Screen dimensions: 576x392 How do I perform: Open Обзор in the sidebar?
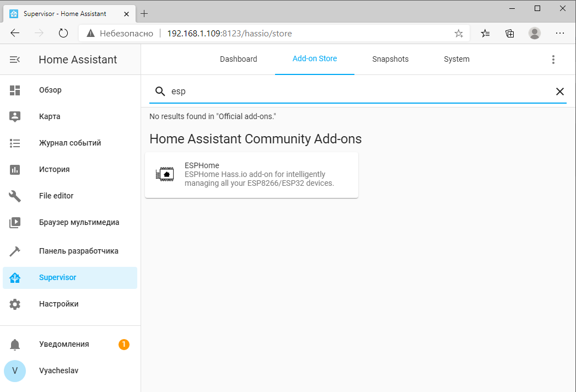click(70, 90)
